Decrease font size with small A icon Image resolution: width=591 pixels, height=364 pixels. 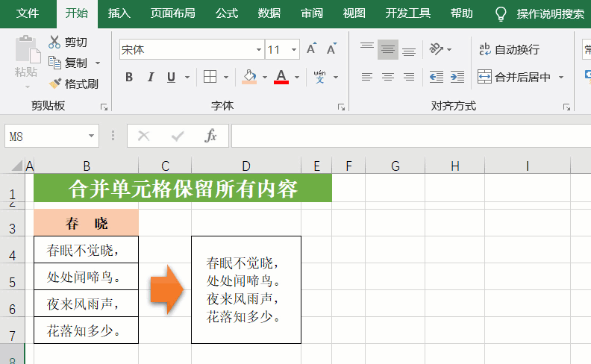tap(331, 48)
